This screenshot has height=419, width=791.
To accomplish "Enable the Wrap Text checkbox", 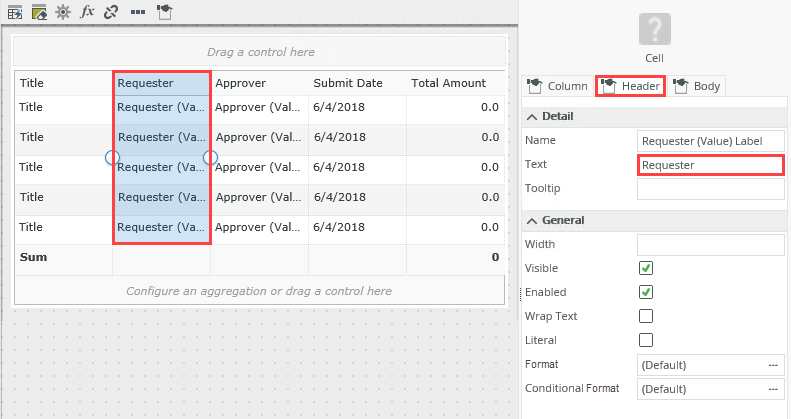I will pyautogui.click(x=646, y=316).
